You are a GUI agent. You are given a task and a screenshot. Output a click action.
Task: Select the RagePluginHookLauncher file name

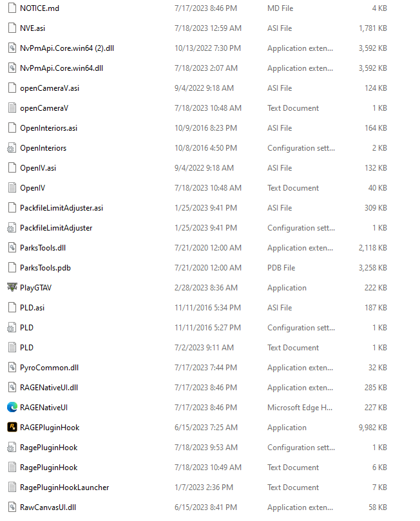tap(64, 488)
